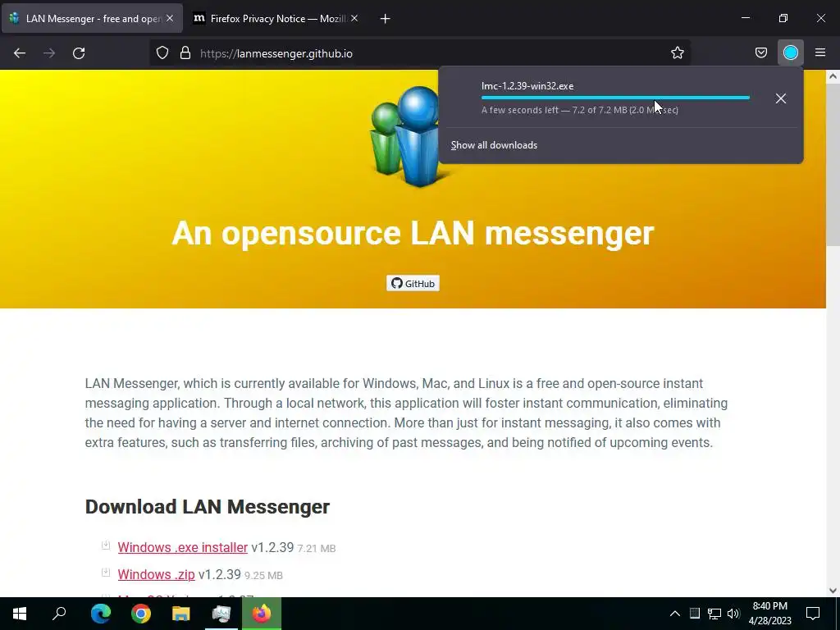840x630 pixels.
Task: Open the taskbar app left of Firefox
Action: pyautogui.click(x=221, y=614)
